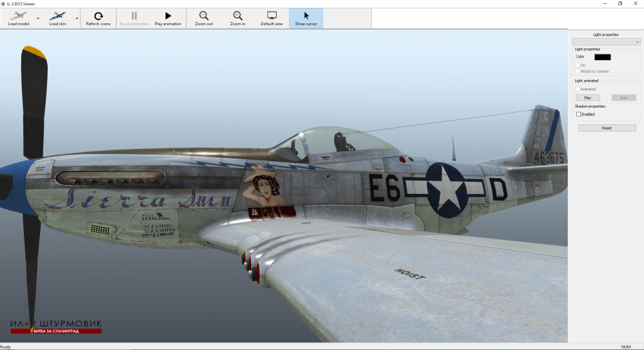
Task: Close the IL-2 BOS Viewer window
Action: pyautogui.click(x=636, y=4)
